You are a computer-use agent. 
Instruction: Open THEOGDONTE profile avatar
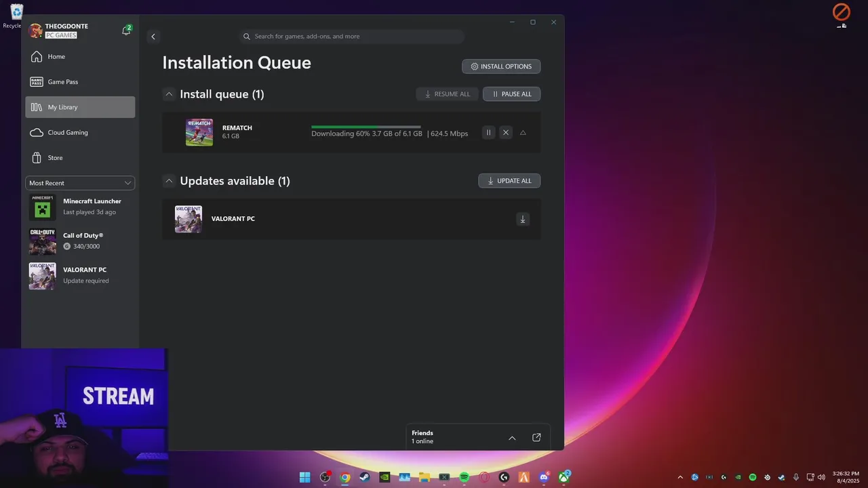click(x=35, y=30)
